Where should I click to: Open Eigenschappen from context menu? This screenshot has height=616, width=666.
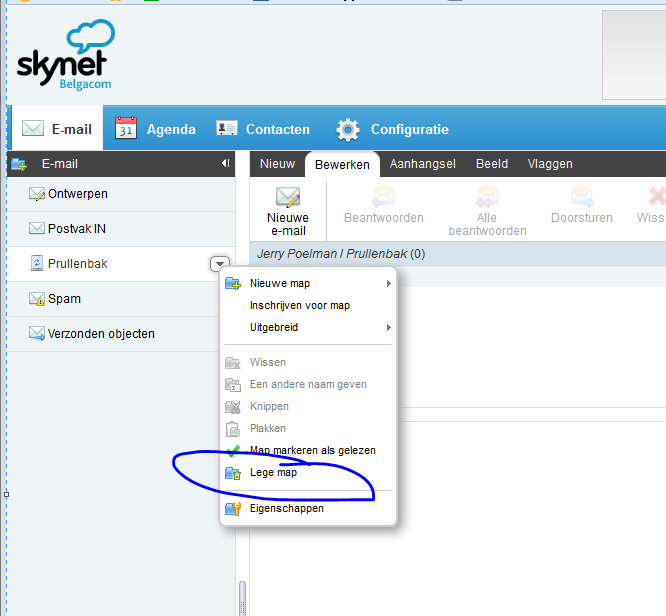[x=286, y=509]
